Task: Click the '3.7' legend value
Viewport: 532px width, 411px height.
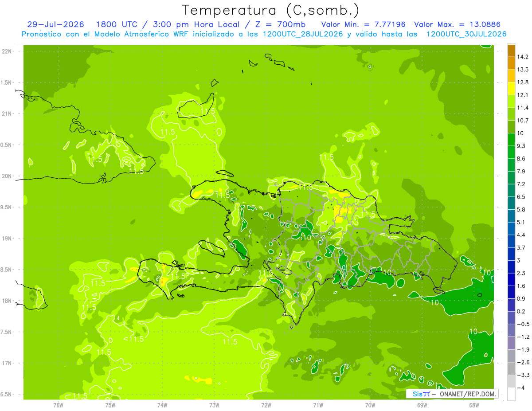Action: click(x=522, y=247)
